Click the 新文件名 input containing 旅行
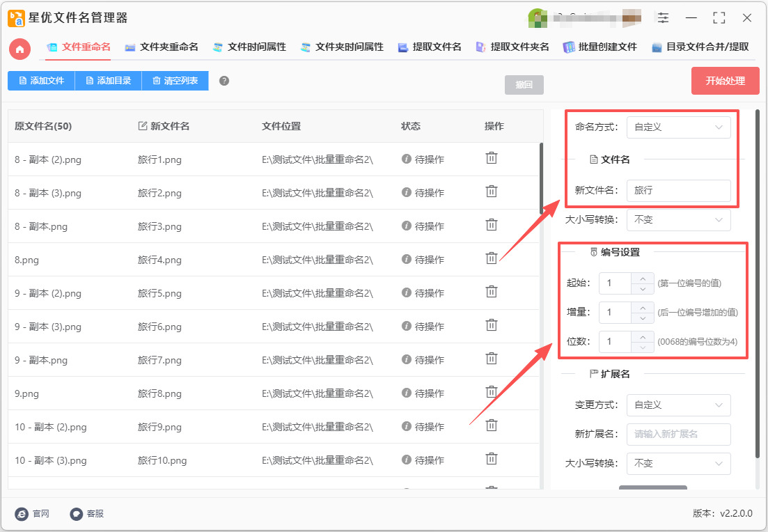Viewport: 768px width, 532px height. pyautogui.click(x=678, y=191)
